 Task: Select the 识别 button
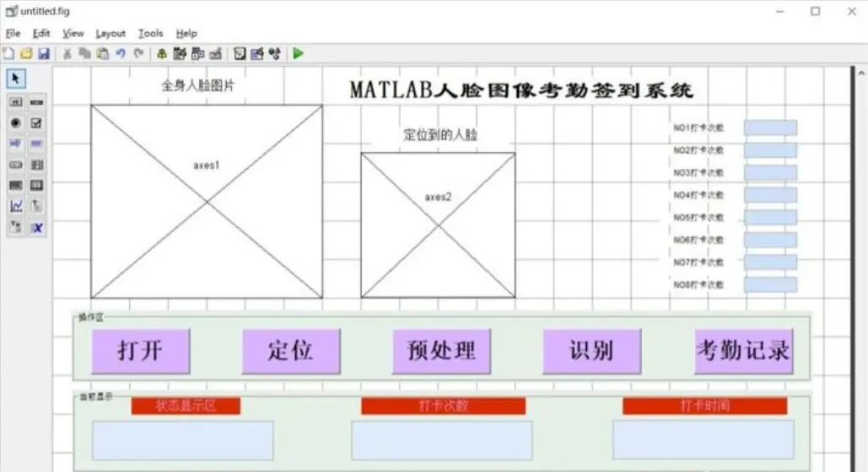(x=592, y=351)
